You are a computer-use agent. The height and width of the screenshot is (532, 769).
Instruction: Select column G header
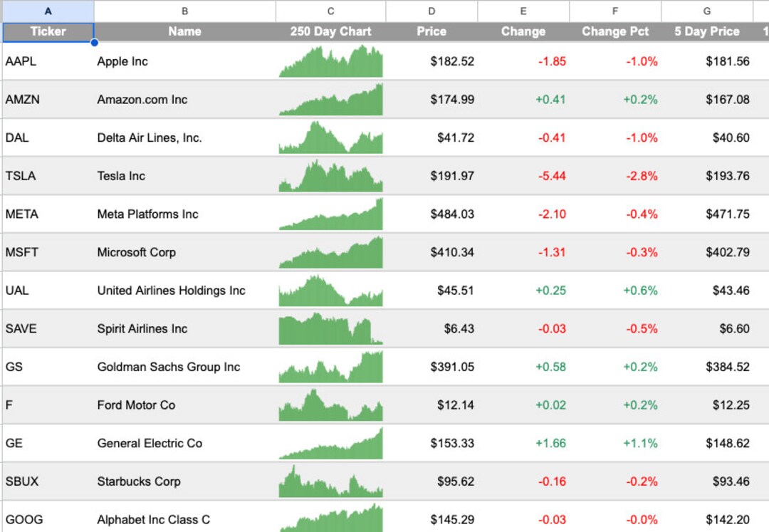(706, 11)
